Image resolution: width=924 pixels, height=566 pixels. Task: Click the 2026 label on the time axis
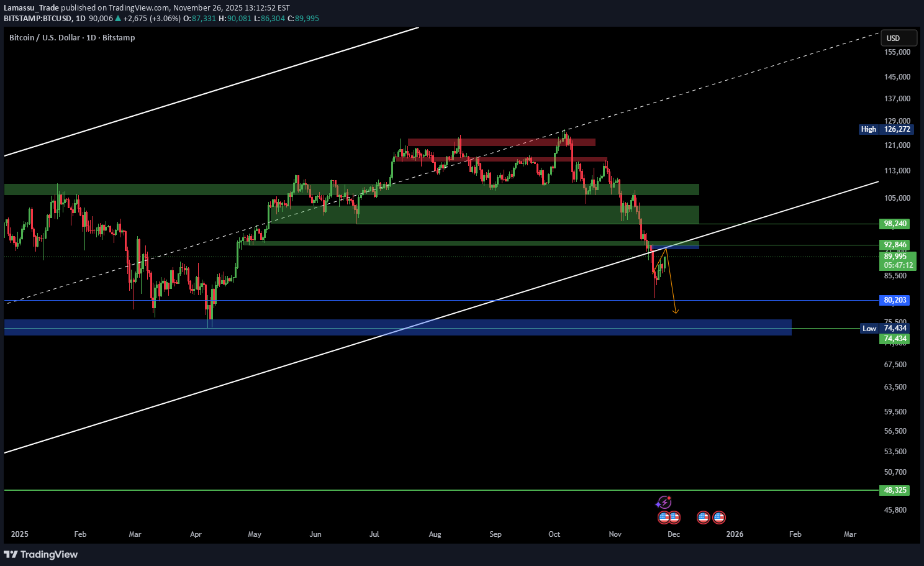tap(735, 534)
